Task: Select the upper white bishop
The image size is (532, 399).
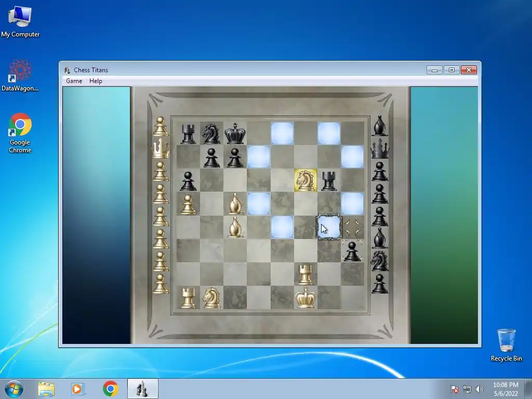Action: 235,204
